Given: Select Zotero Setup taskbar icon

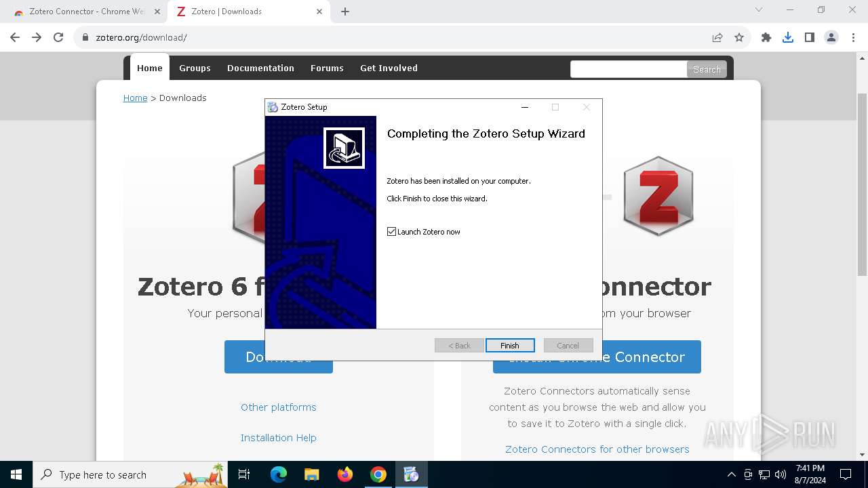Looking at the screenshot, I should click(x=411, y=474).
